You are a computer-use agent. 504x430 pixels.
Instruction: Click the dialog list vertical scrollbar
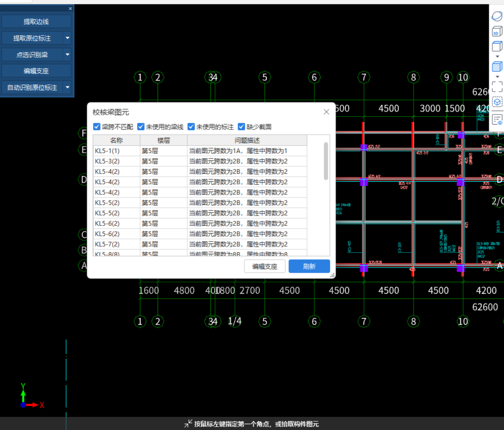pos(326,161)
